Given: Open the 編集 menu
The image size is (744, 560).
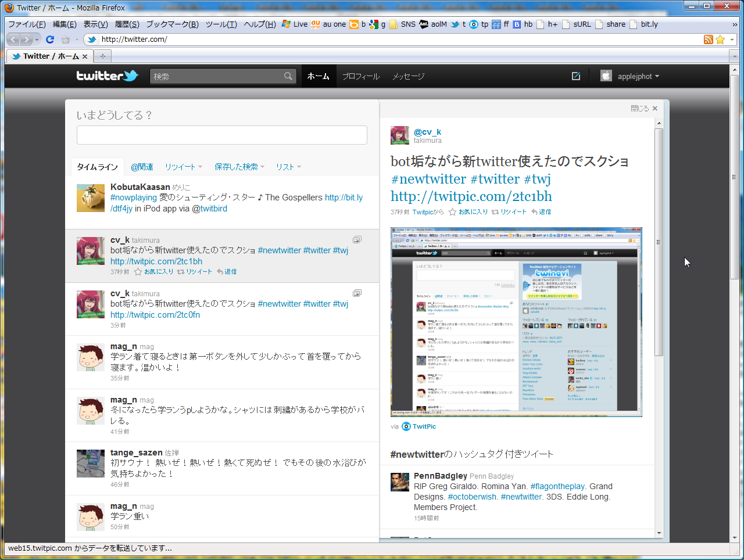Looking at the screenshot, I should tap(65, 24).
